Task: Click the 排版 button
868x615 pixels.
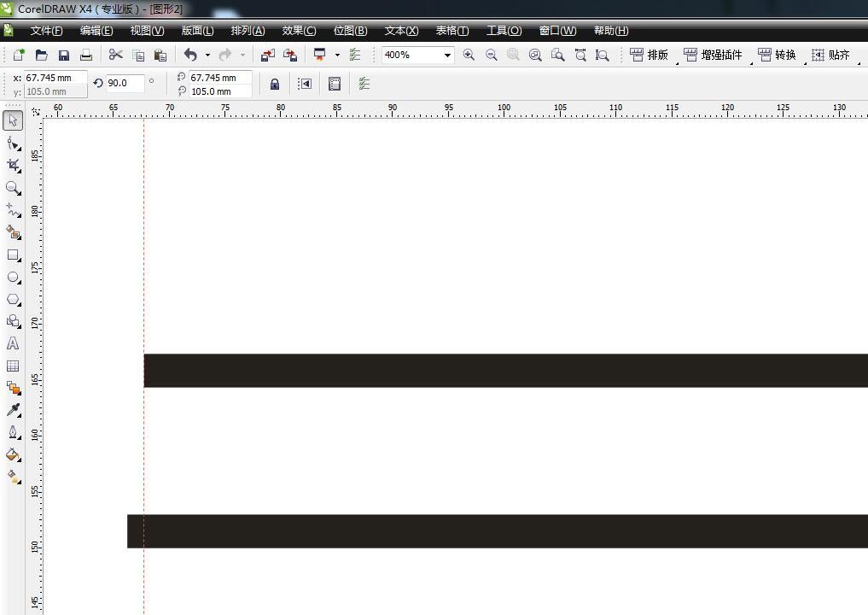Action: tap(650, 55)
